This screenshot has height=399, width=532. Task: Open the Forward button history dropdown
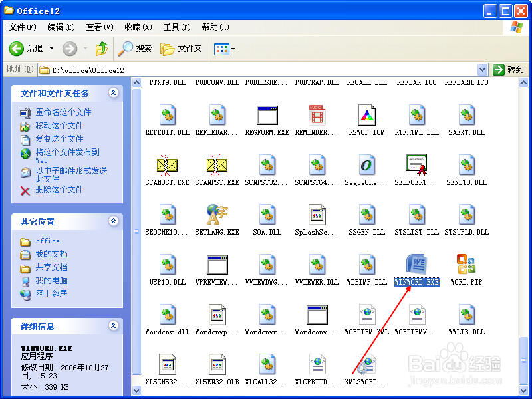coord(85,49)
